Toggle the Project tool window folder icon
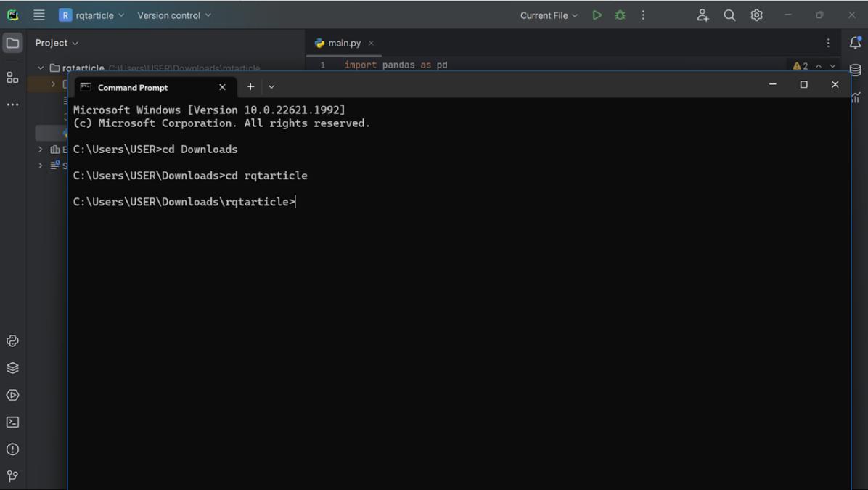The height and width of the screenshot is (490, 868). [12, 44]
